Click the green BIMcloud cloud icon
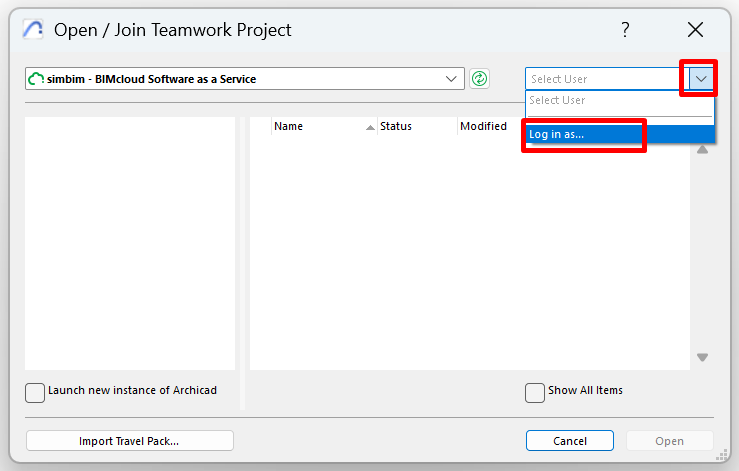The width and height of the screenshot is (739, 471). point(36,79)
